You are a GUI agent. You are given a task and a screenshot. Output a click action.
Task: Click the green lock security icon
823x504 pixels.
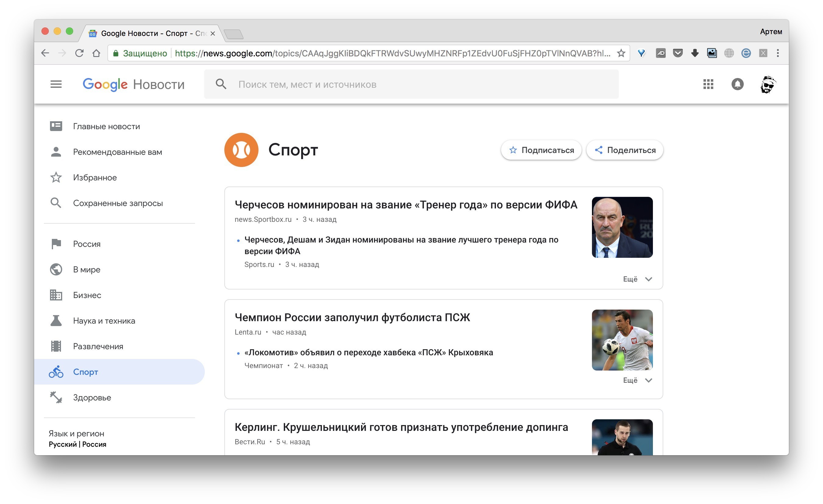[116, 53]
